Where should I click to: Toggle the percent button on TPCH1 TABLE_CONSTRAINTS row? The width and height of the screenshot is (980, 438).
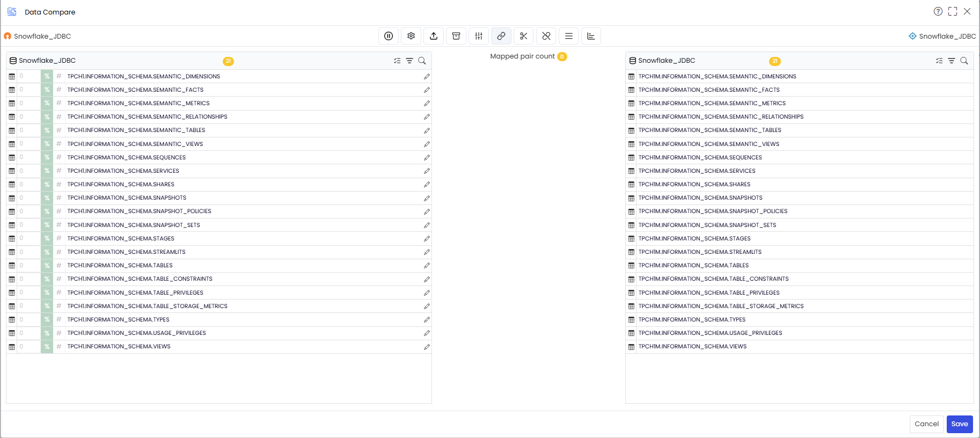click(x=47, y=279)
